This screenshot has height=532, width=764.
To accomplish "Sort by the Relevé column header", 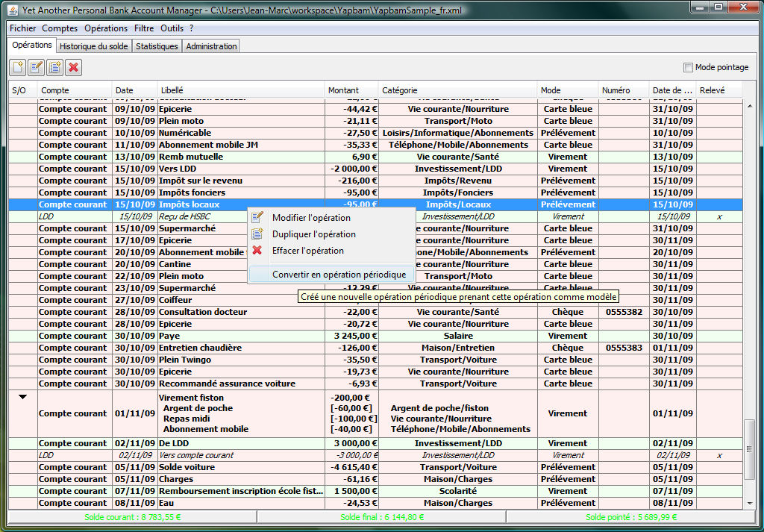I will coord(718,90).
